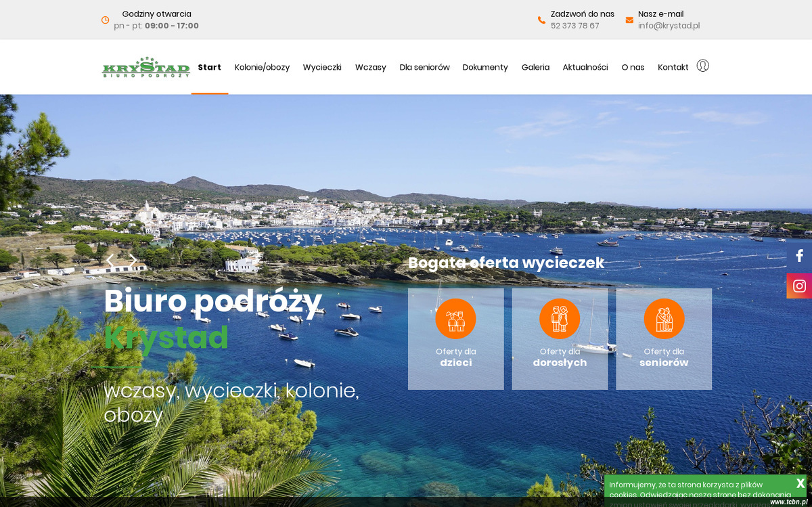Open the Facebook social icon
This screenshot has width=812, height=507.
click(x=799, y=256)
